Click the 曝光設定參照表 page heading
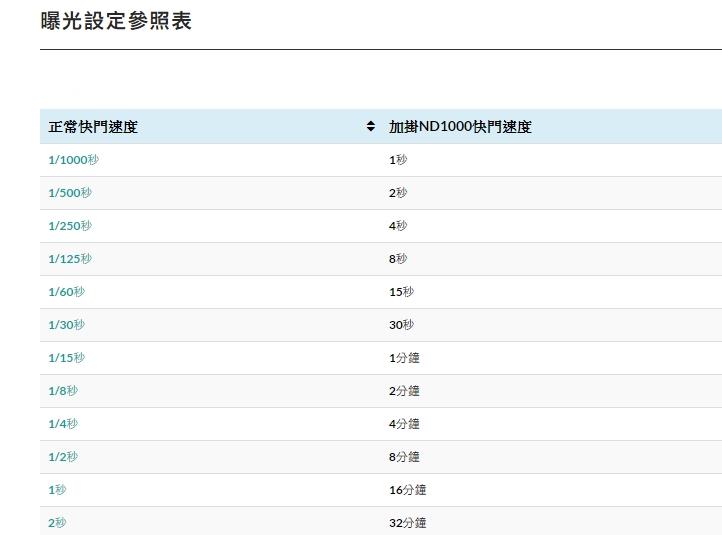The width and height of the screenshot is (722, 535). click(116, 21)
